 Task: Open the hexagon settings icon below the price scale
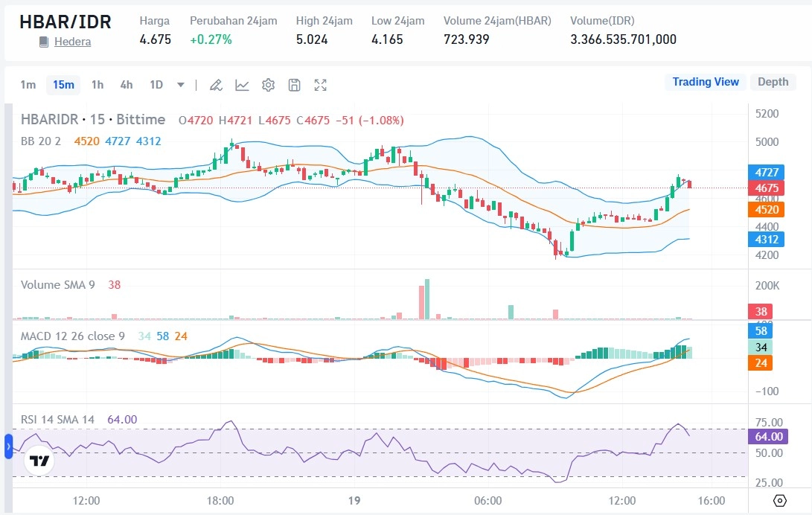click(x=779, y=500)
